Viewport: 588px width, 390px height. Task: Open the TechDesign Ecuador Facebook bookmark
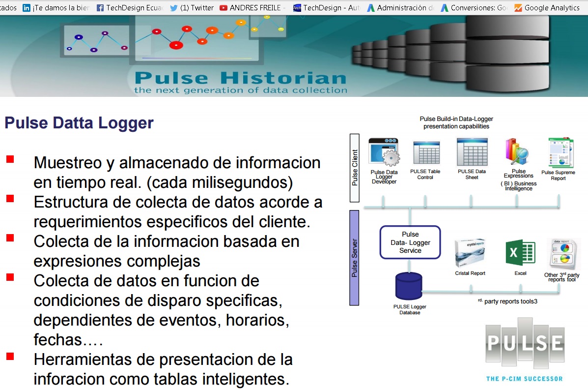[130, 7]
